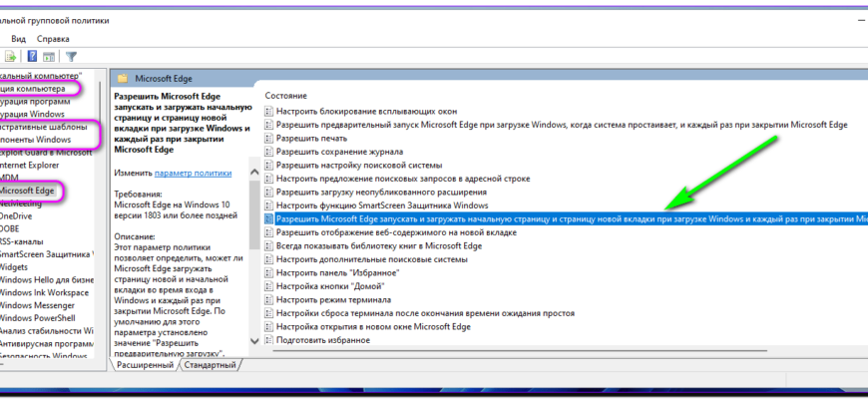Select RSS-каналы in the tree
Image resolution: width=868 pixels, height=399 pixels.
22,241
